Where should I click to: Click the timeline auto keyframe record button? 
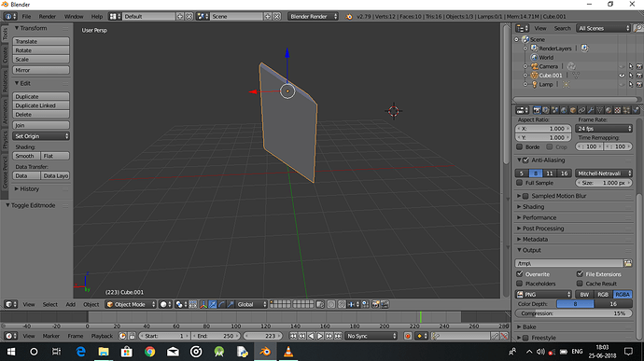click(x=408, y=336)
